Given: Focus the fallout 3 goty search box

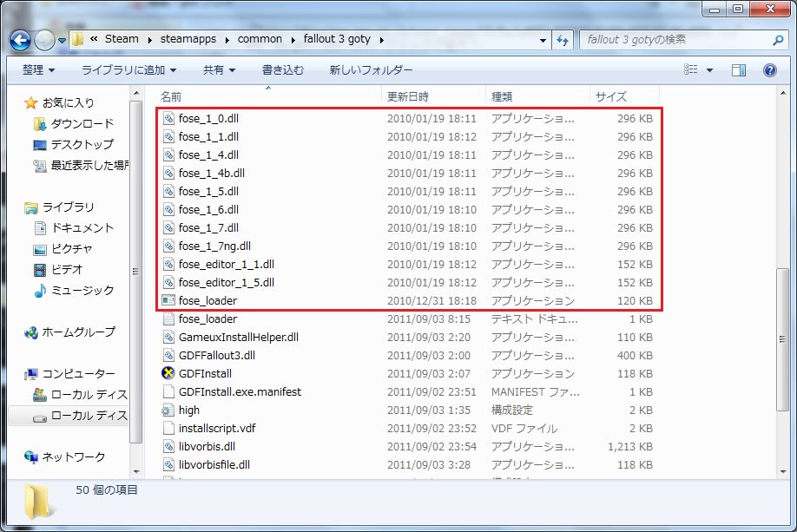Looking at the screenshot, I should click(x=676, y=40).
